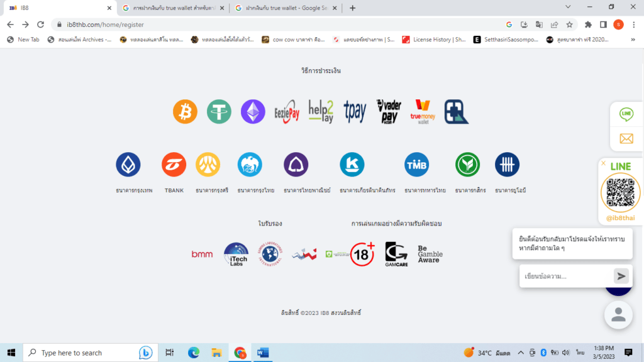
Task: Open the LINE contact side button
Action: click(626, 114)
